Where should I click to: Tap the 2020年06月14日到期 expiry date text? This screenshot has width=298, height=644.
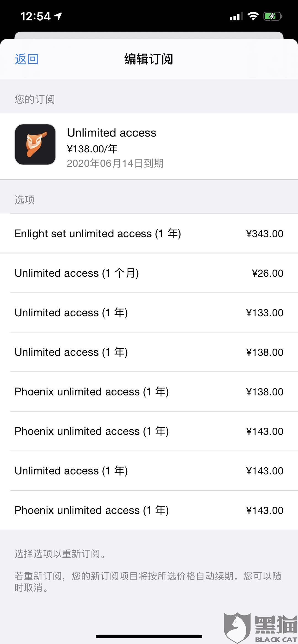(x=115, y=163)
